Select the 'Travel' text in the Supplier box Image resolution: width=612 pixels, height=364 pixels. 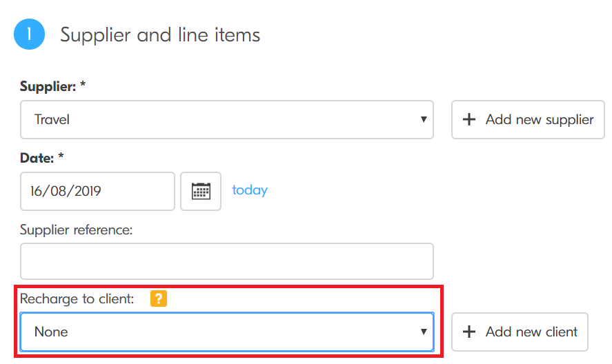click(x=52, y=120)
